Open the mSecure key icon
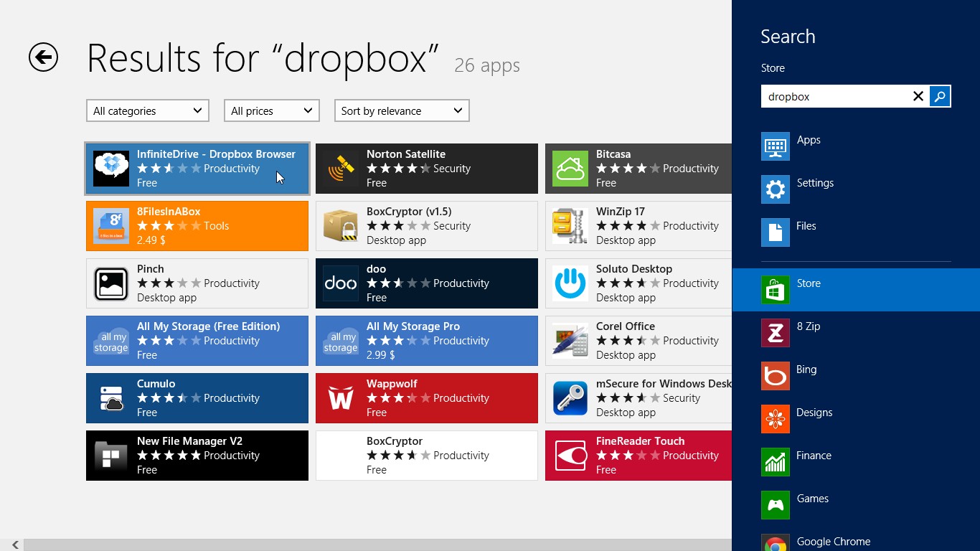Screen dimensions: 980x551 click(570, 398)
